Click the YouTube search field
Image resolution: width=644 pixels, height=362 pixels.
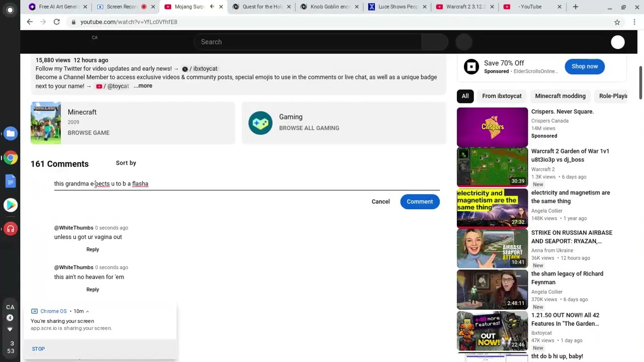coord(307,42)
